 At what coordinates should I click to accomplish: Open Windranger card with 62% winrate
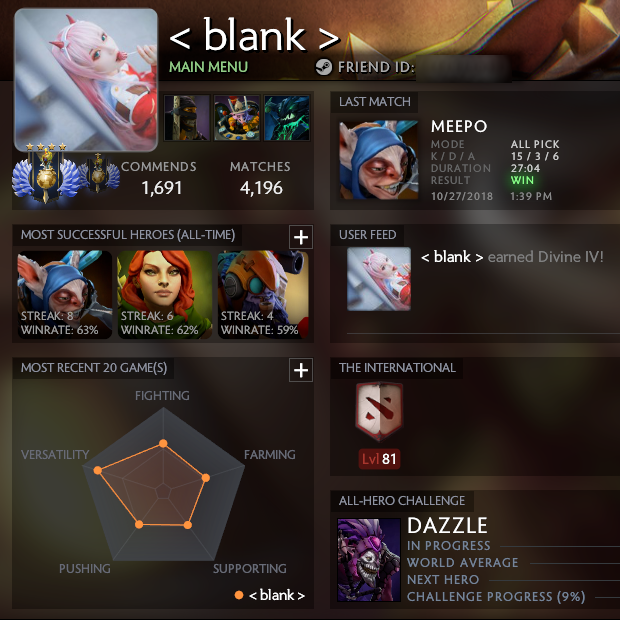pos(164,295)
